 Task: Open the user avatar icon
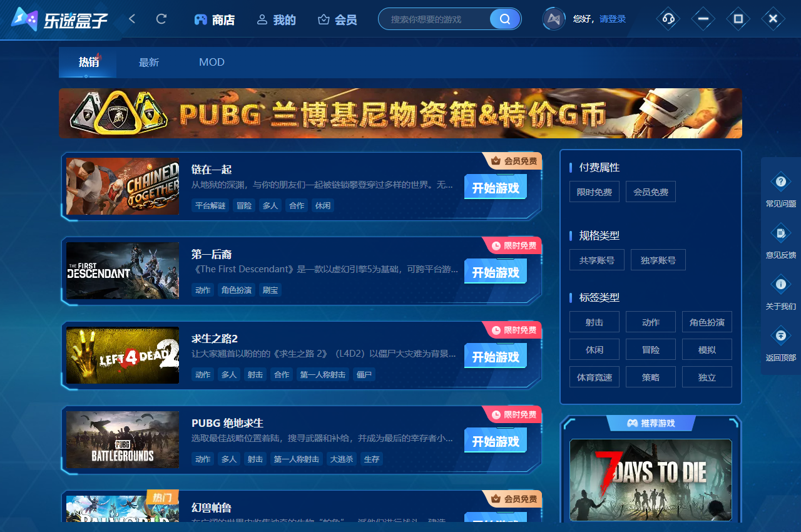pyautogui.click(x=554, y=19)
